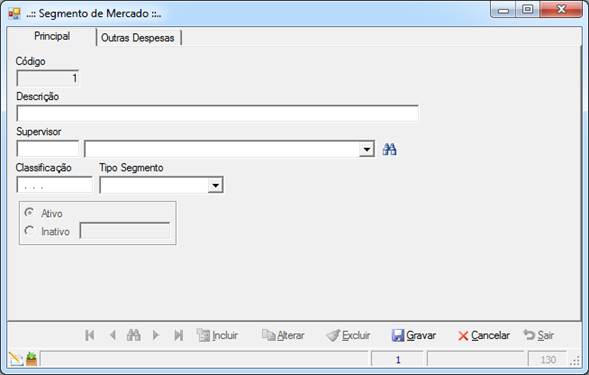The image size is (589, 375).
Task: Click the Descrição text field
Action: [217, 113]
